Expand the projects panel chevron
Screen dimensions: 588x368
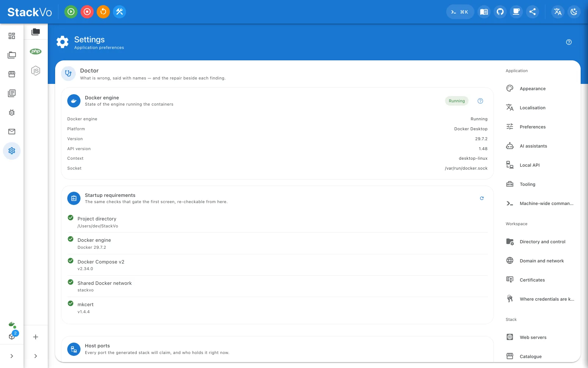pyautogui.click(x=36, y=356)
